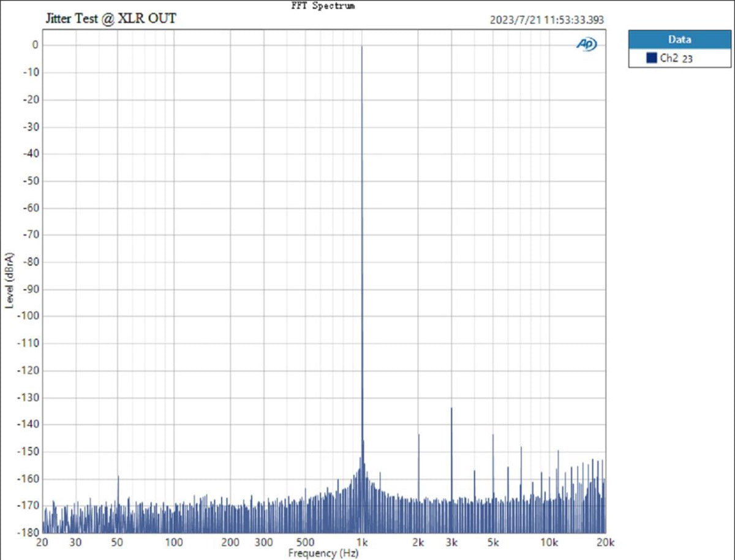The width and height of the screenshot is (735, 560).
Task: Click the FFT Spectrum heading
Action: point(322,6)
